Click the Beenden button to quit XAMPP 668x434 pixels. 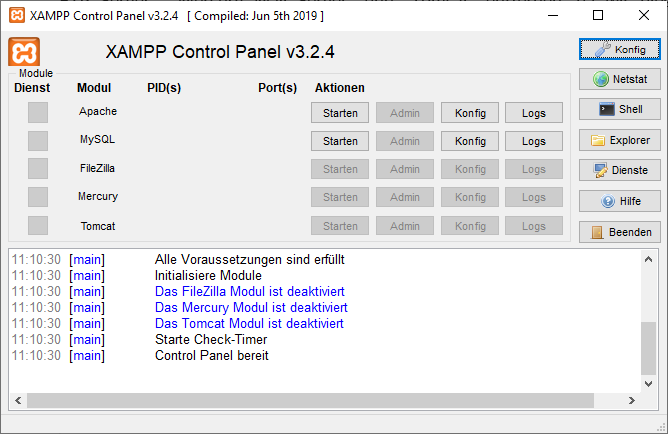coord(619,232)
